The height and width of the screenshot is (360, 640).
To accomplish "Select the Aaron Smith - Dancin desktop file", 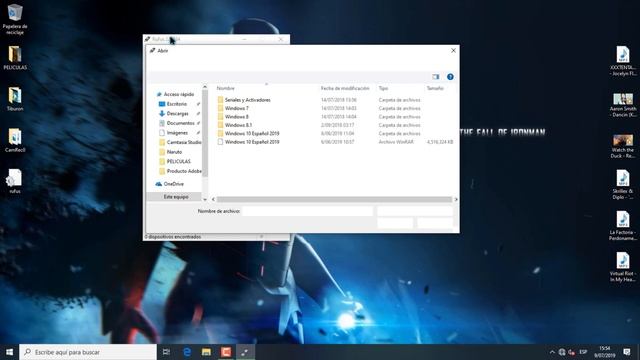I will tap(623, 105).
